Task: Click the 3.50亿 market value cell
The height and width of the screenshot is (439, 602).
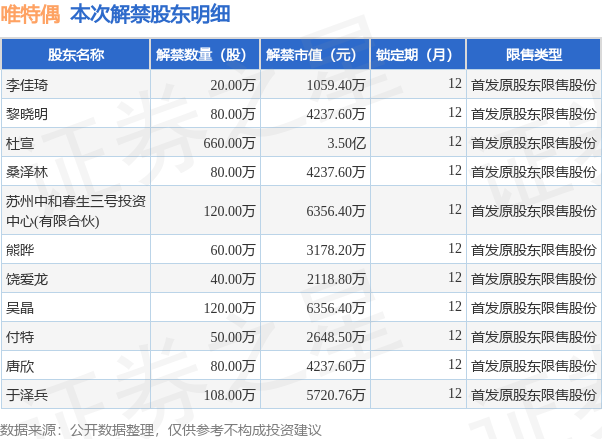Action: pos(315,143)
